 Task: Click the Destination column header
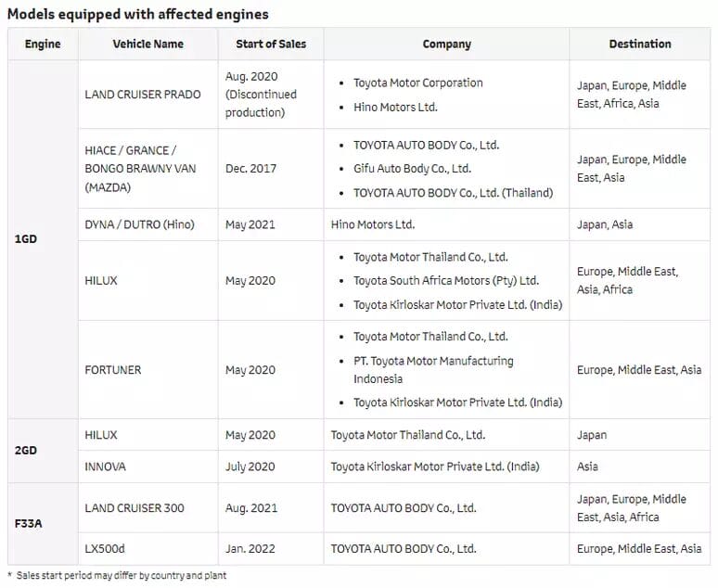tap(640, 44)
